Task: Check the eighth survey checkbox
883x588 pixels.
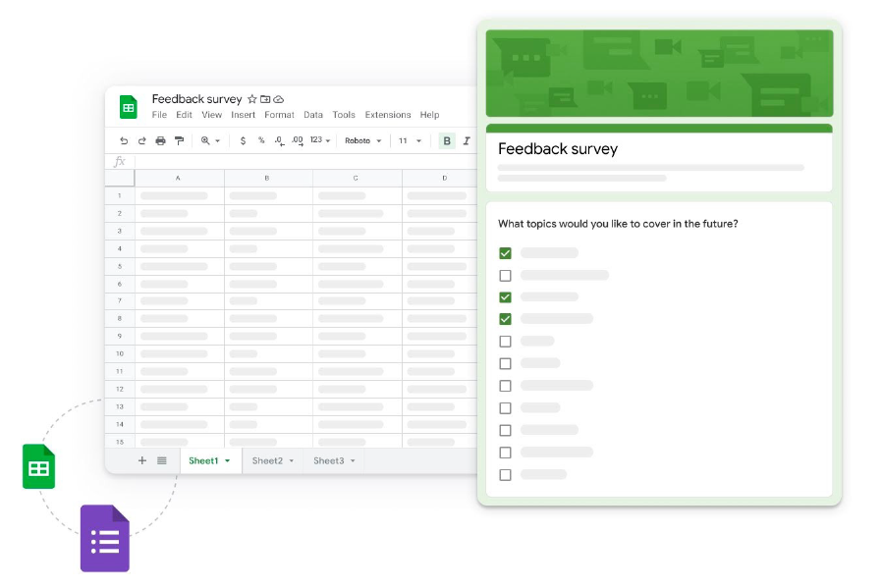Action: click(505, 408)
